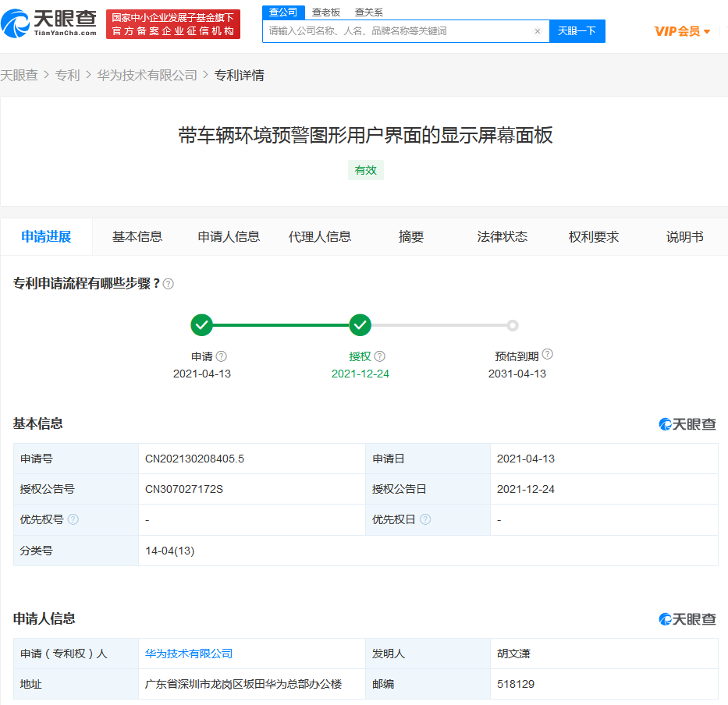Open the 基本信息 tab
This screenshot has height=705, width=728.
pos(137,237)
